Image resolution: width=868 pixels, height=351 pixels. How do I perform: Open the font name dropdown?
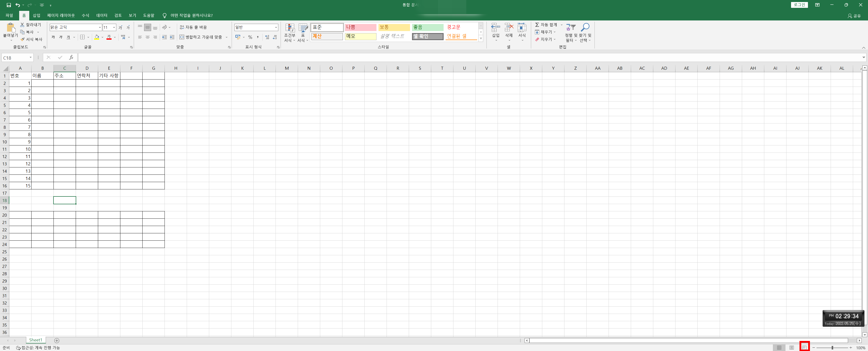pyautogui.click(x=100, y=27)
